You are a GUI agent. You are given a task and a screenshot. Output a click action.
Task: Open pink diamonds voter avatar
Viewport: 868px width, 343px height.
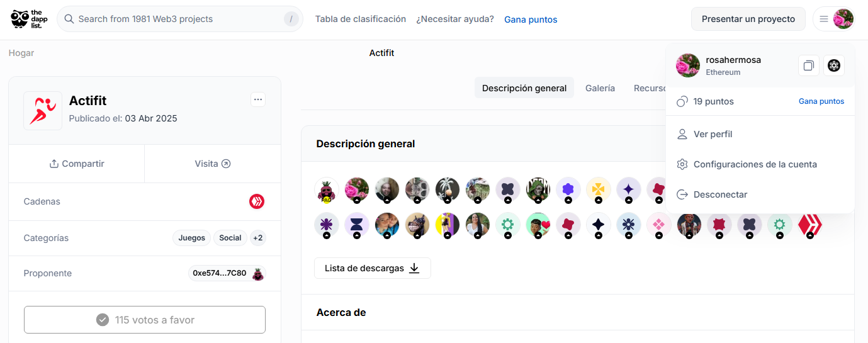click(659, 225)
